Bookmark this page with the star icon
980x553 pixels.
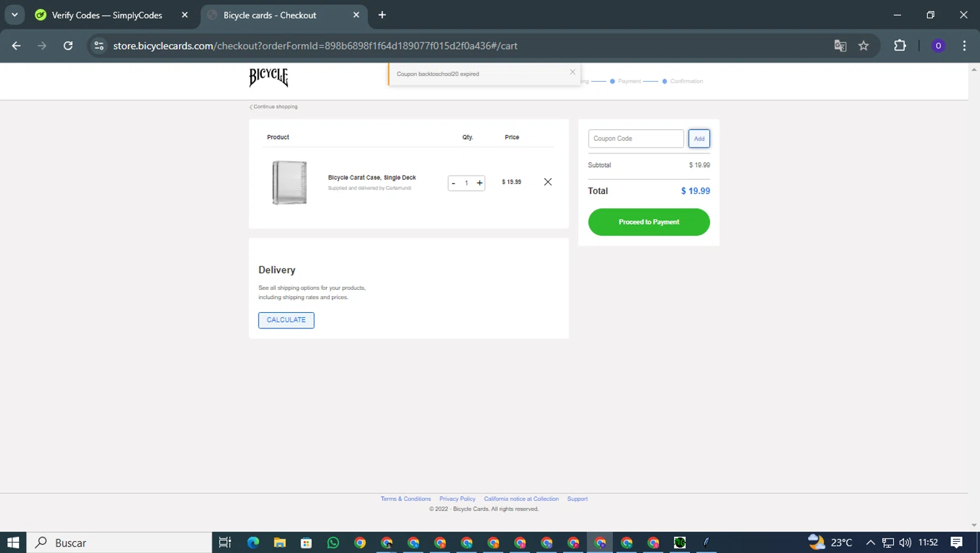[x=864, y=46]
